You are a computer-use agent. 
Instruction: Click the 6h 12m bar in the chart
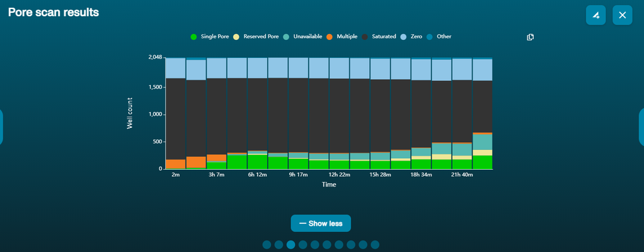click(258, 114)
